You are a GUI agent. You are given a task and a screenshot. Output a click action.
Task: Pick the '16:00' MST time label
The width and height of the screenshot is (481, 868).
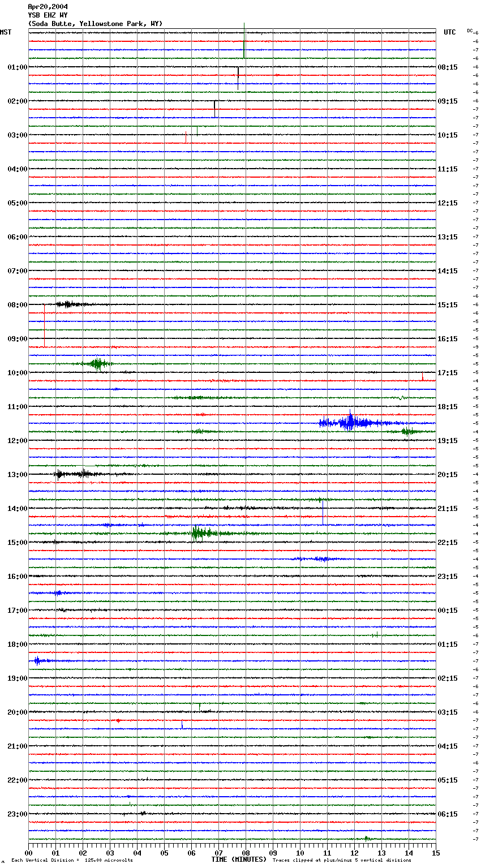click(18, 577)
